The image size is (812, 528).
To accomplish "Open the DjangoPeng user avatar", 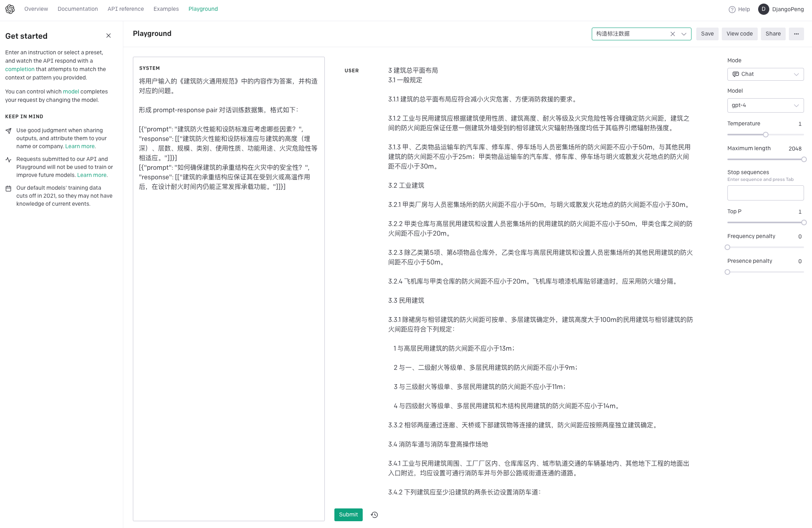I will tap(764, 9).
